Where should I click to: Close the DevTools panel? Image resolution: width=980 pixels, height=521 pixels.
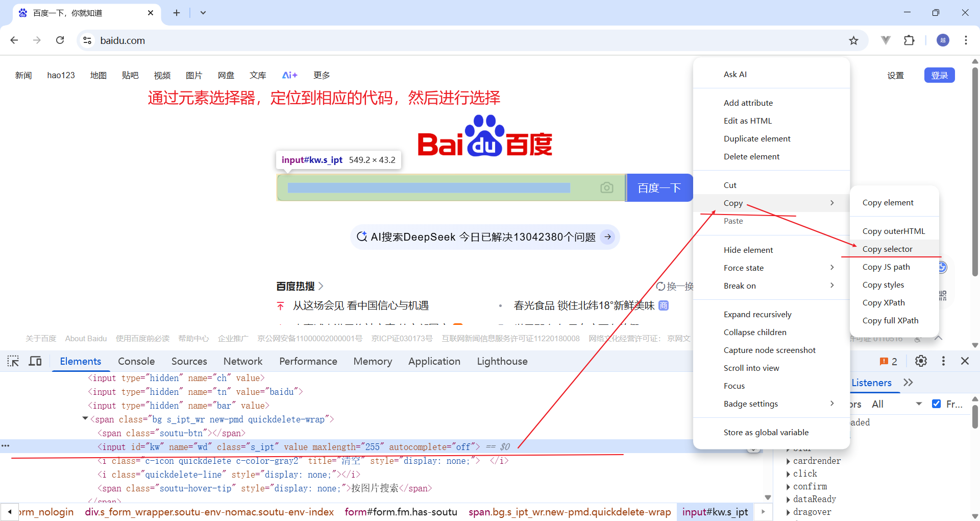coord(965,361)
